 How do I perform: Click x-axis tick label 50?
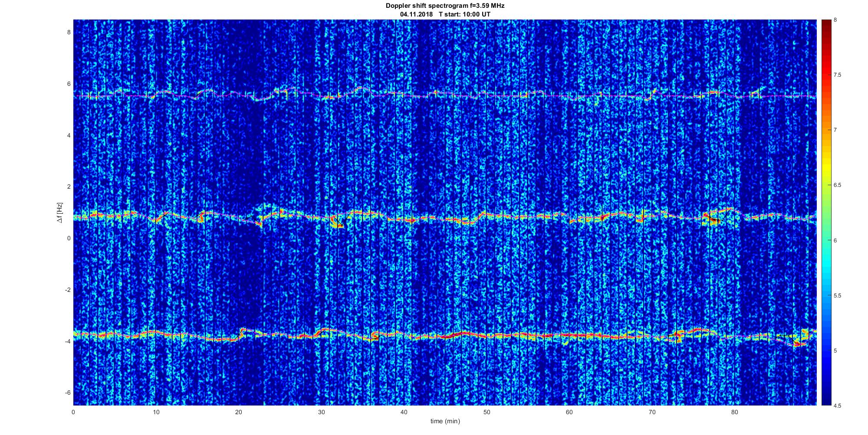[x=487, y=412]
